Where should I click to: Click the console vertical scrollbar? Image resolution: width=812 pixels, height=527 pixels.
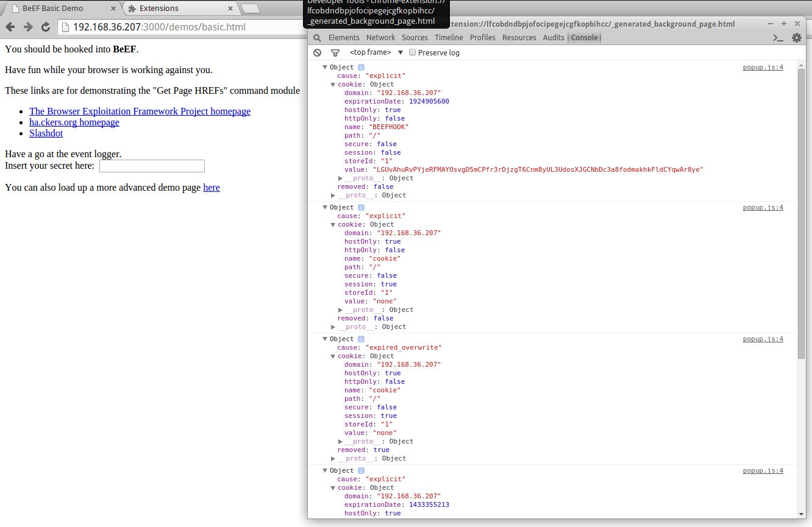802,213
